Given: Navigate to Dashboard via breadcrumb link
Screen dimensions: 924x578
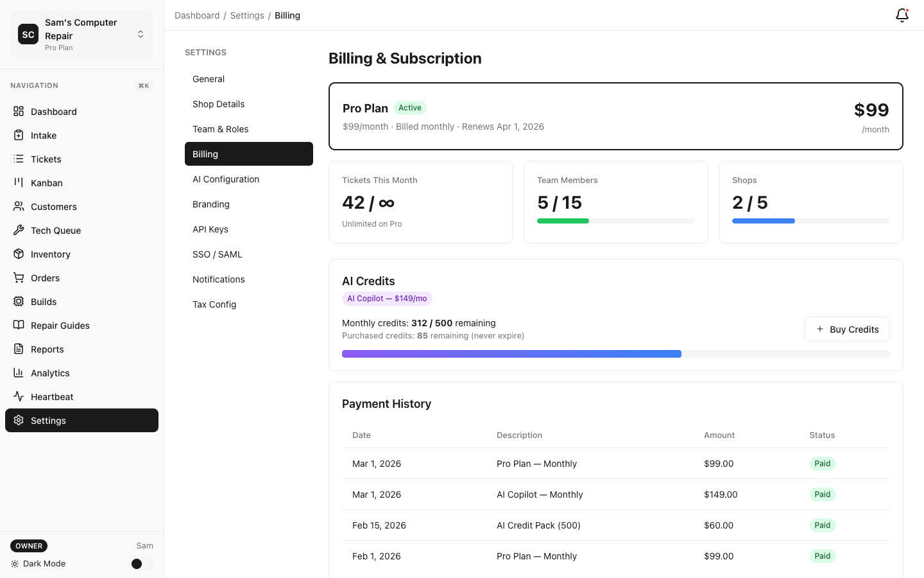Looking at the screenshot, I should tap(197, 15).
